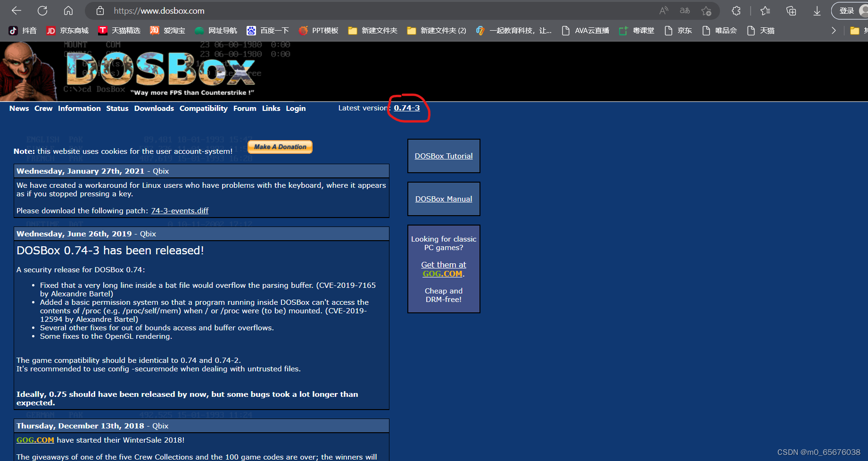
Task: Open the 一起教育科技 bookmark
Action: [x=514, y=31]
